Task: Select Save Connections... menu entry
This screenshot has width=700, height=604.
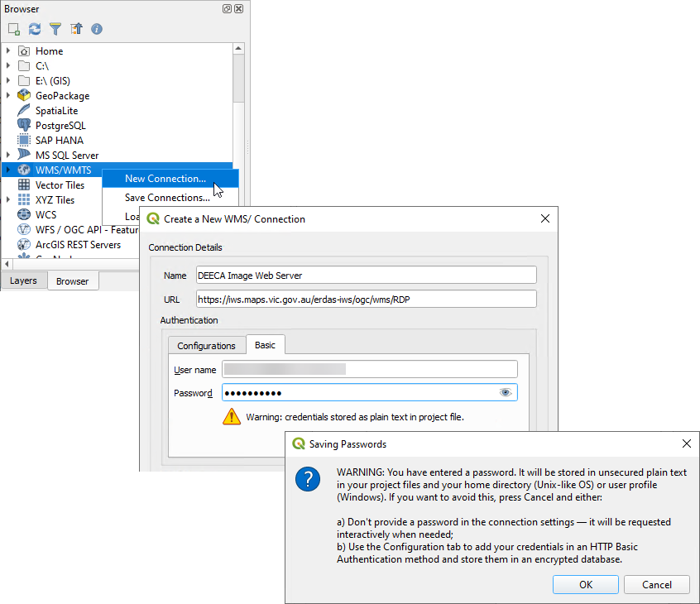Action: [x=166, y=198]
